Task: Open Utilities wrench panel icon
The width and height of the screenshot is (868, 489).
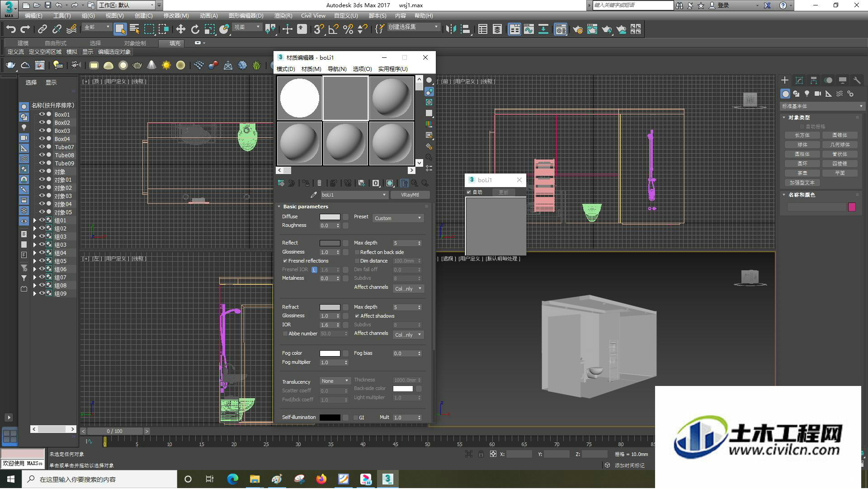Action: coord(857,80)
